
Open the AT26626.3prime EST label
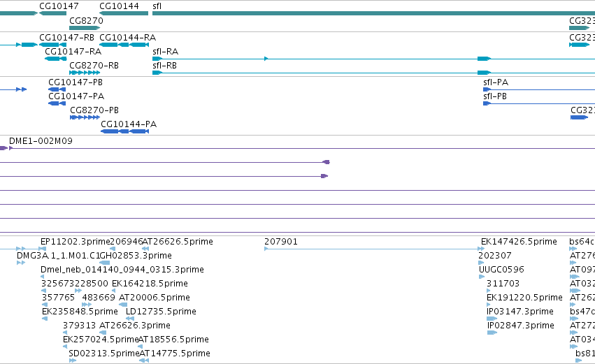click(135, 326)
